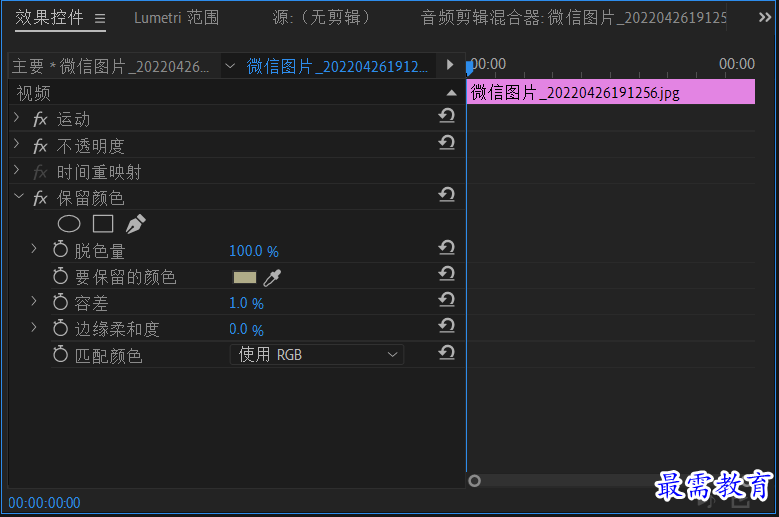Expand the 脱色量 parameter
The height and width of the screenshot is (517, 779).
[x=34, y=248]
